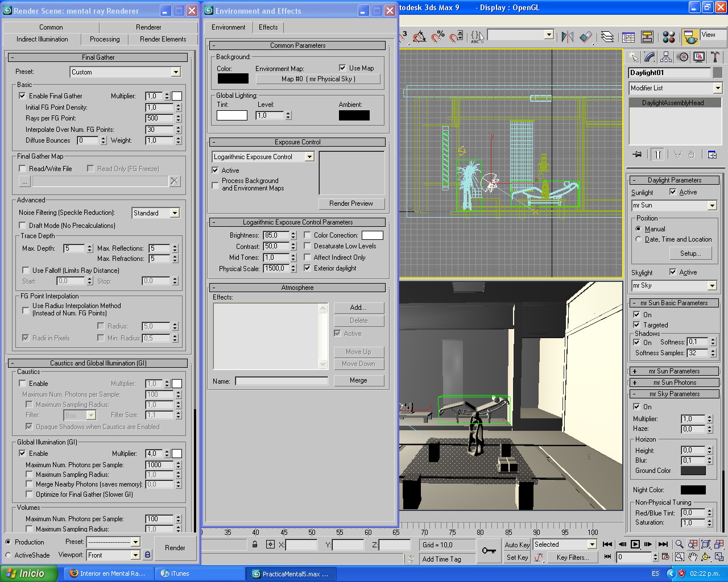Toggle Use Falloff (Limits Ray Distance)
Image resolution: width=728 pixels, height=582 pixels.
pos(26,271)
